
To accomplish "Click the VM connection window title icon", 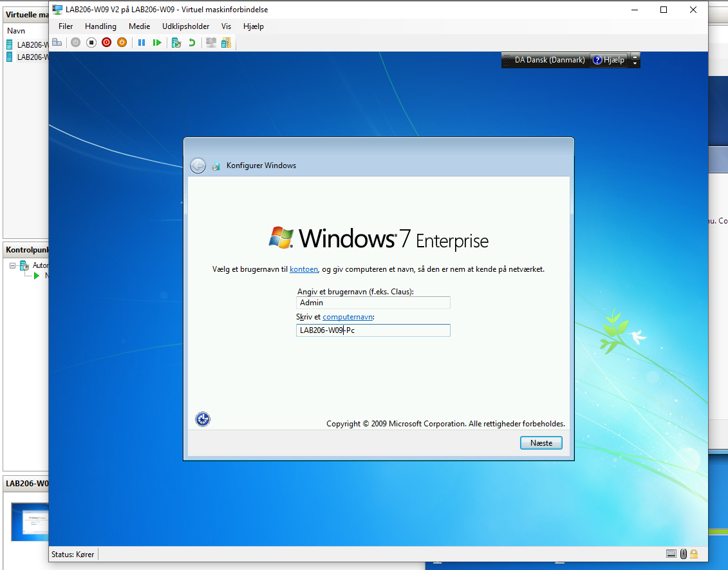I will pyautogui.click(x=57, y=9).
